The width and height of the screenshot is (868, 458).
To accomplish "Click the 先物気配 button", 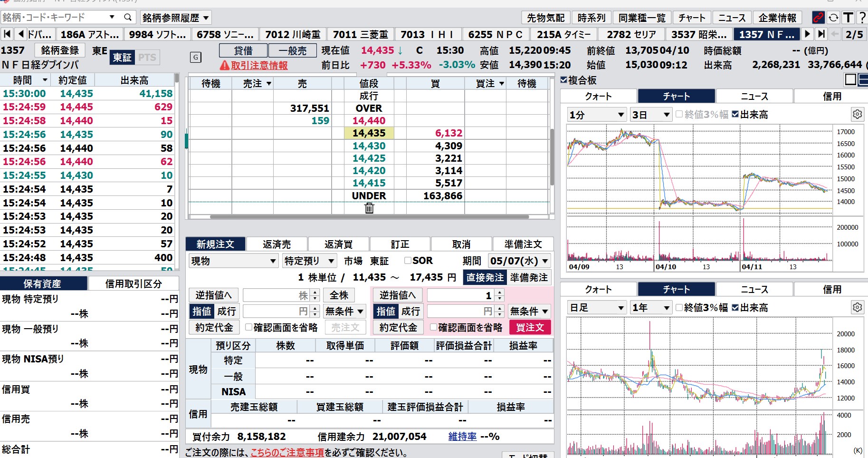I will click(x=546, y=18).
